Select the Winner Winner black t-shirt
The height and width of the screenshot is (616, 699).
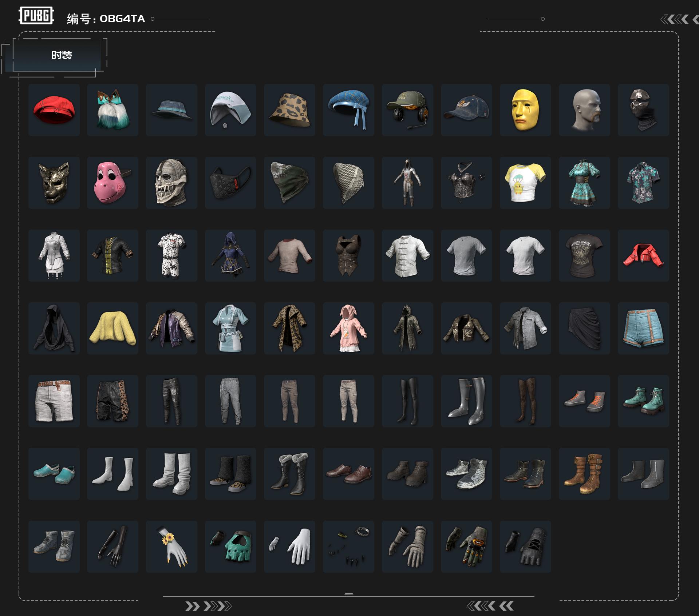[x=584, y=255]
